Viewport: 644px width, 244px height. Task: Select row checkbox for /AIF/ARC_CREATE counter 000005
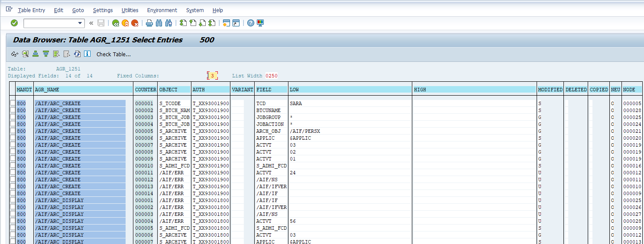(x=13, y=131)
